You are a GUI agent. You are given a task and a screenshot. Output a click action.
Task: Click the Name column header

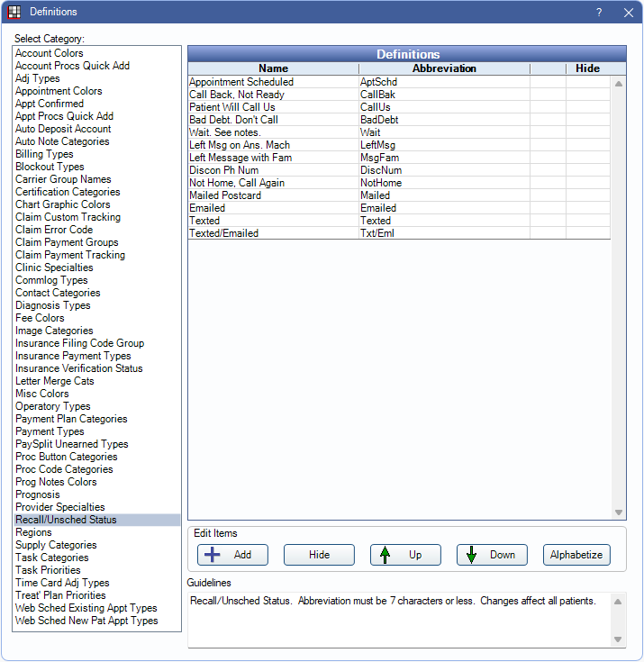(273, 68)
